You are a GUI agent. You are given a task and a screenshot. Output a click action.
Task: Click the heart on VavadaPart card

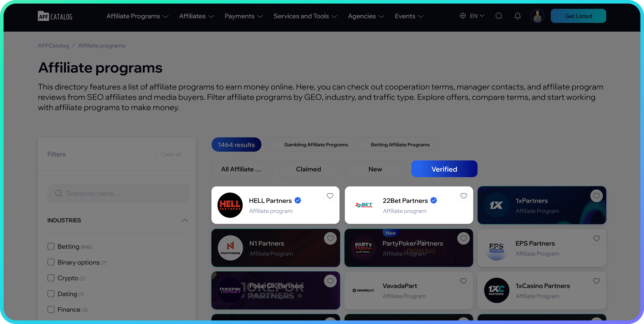coord(463,281)
